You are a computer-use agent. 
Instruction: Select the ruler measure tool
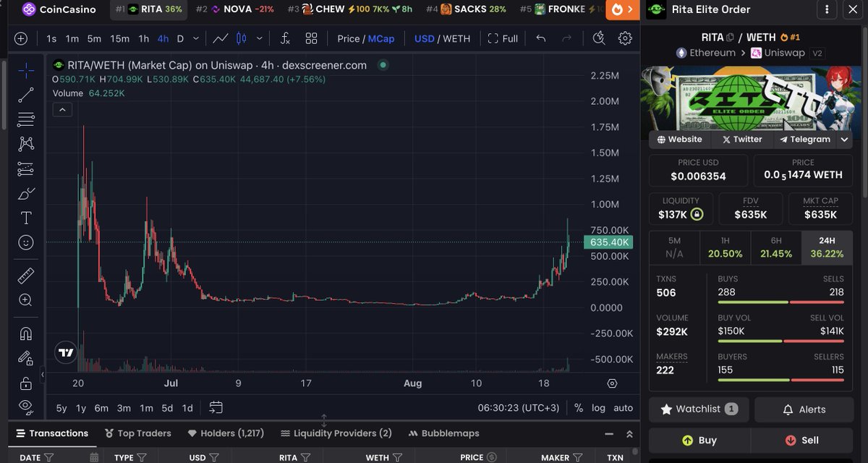tap(26, 275)
